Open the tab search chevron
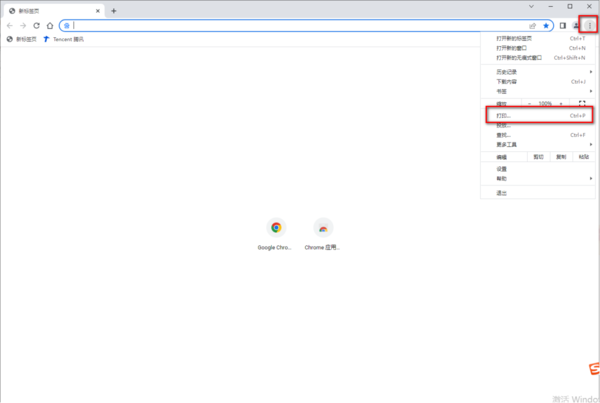This screenshot has width=600, height=403. pyautogui.click(x=532, y=6)
